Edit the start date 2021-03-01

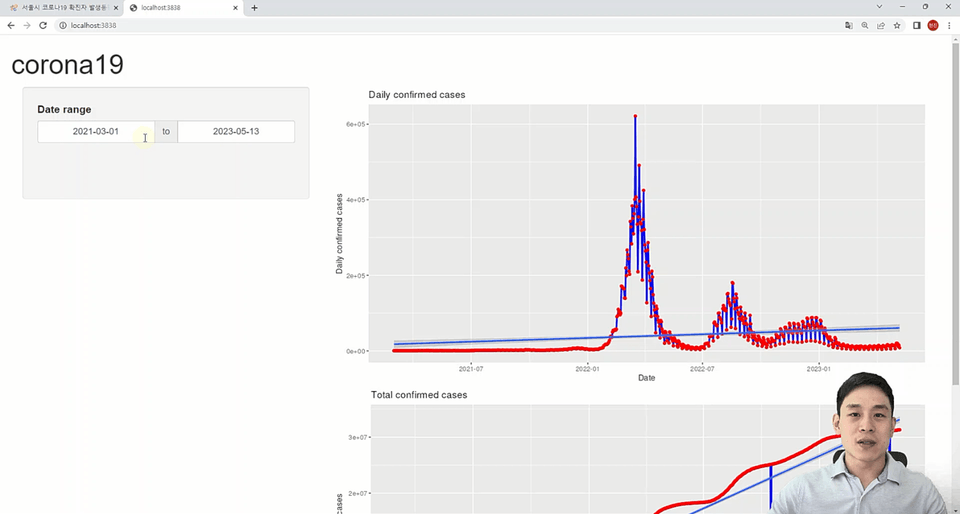pos(96,132)
